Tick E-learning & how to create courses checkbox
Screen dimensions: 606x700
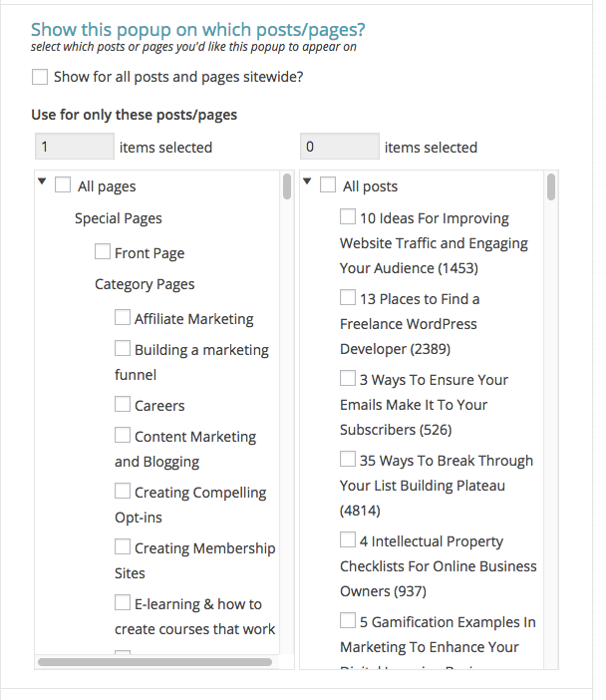tap(123, 603)
